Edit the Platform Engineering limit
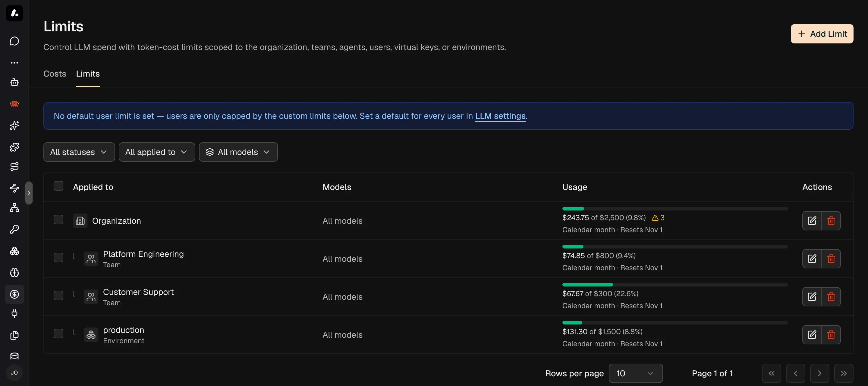The width and height of the screenshot is (868, 386). coord(812,259)
